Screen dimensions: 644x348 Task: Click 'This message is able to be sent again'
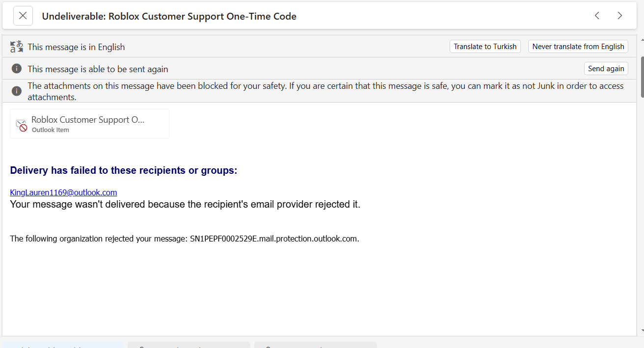coord(98,69)
